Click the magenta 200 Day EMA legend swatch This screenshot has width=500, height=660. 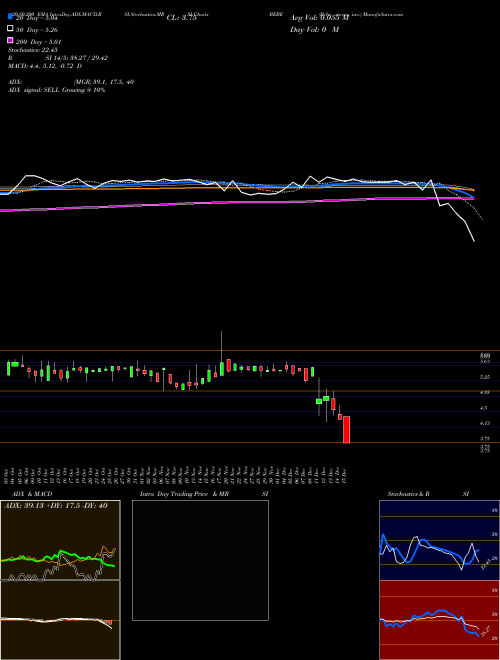10,40
